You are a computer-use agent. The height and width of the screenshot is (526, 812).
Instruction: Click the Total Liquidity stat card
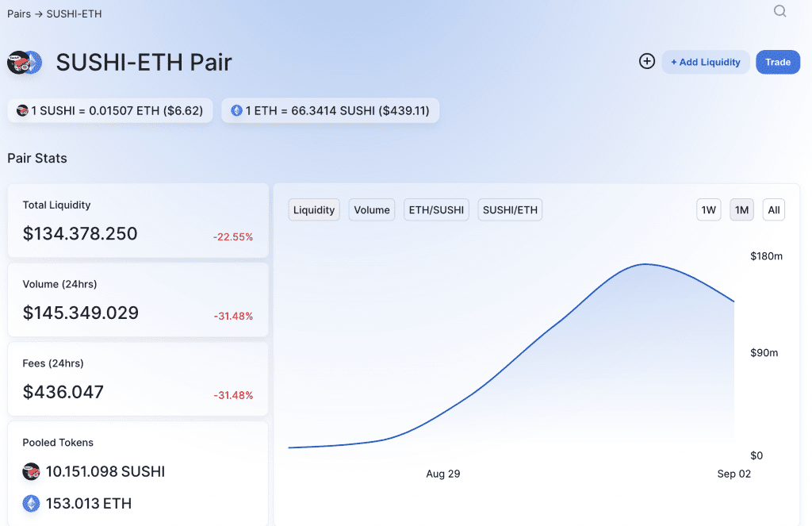(x=138, y=221)
